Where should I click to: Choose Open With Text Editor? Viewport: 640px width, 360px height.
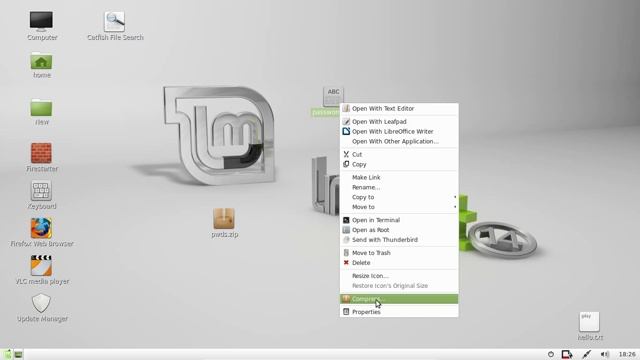(x=399, y=109)
